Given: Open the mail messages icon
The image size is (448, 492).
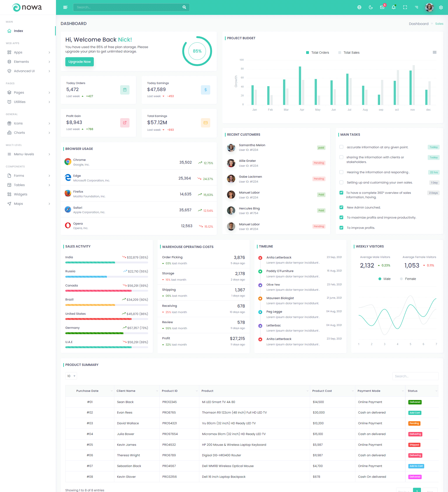Looking at the screenshot, I should [382, 7].
